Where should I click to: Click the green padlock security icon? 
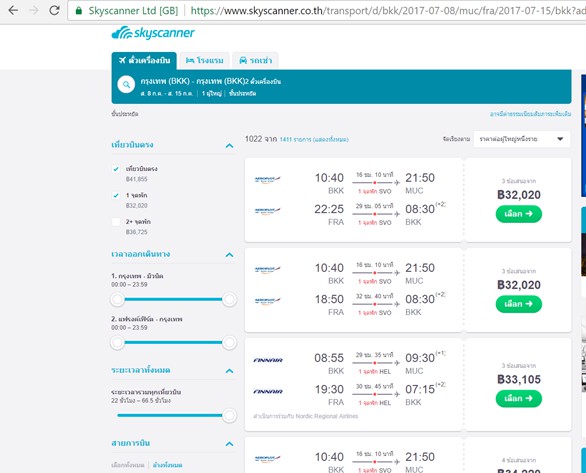[78, 10]
